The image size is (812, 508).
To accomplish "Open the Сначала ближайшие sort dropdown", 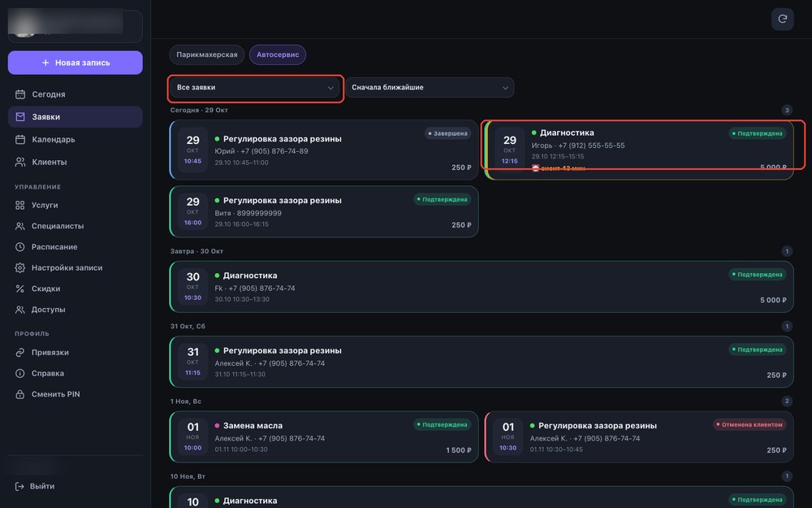I will (x=430, y=88).
